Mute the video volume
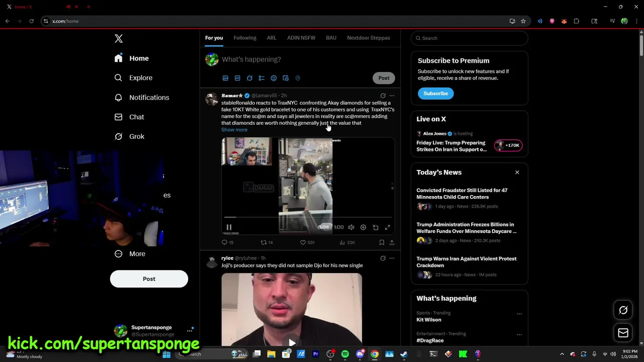Screen dimensions: 644x362 pyautogui.click(x=351, y=227)
